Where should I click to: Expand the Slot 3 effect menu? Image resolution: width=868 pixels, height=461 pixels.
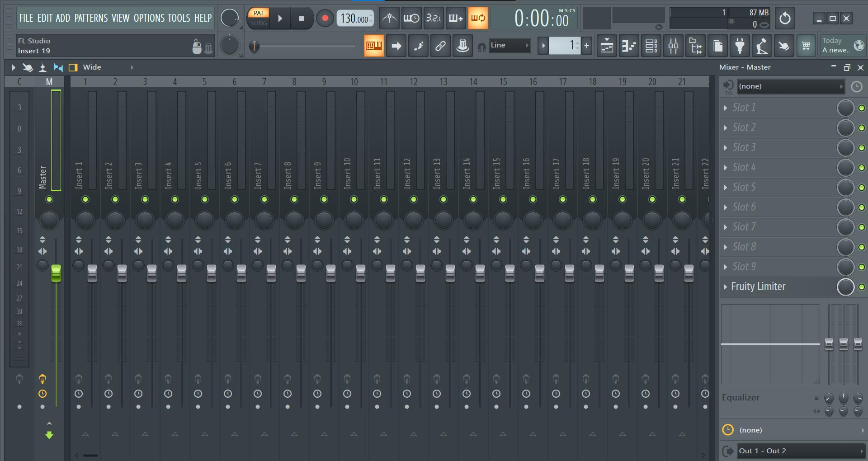[726, 148]
